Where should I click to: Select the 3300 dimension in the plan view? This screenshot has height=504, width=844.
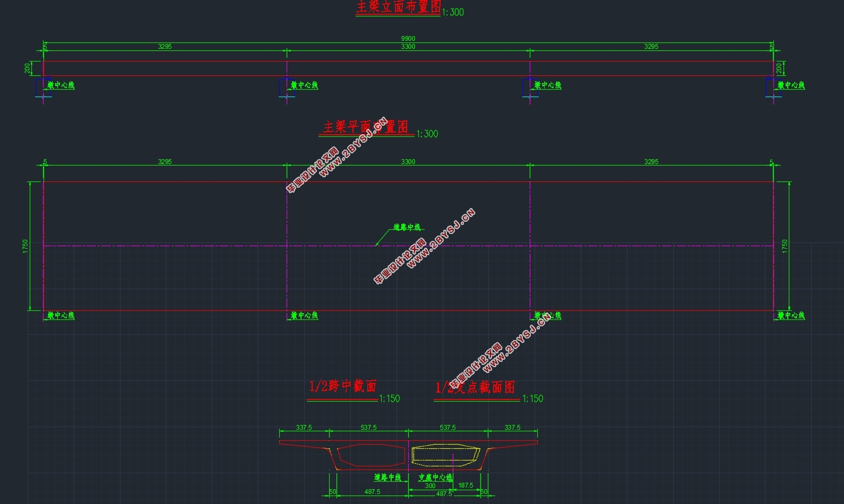tap(408, 162)
